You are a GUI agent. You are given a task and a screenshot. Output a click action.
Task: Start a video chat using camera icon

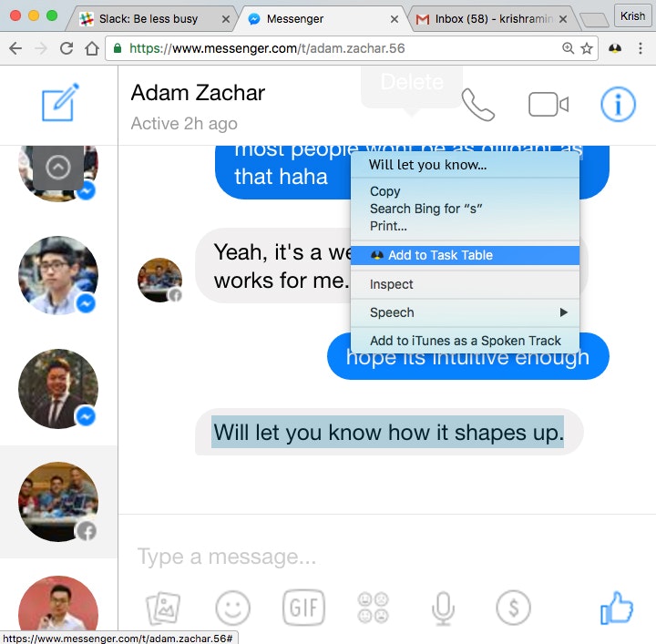(548, 104)
